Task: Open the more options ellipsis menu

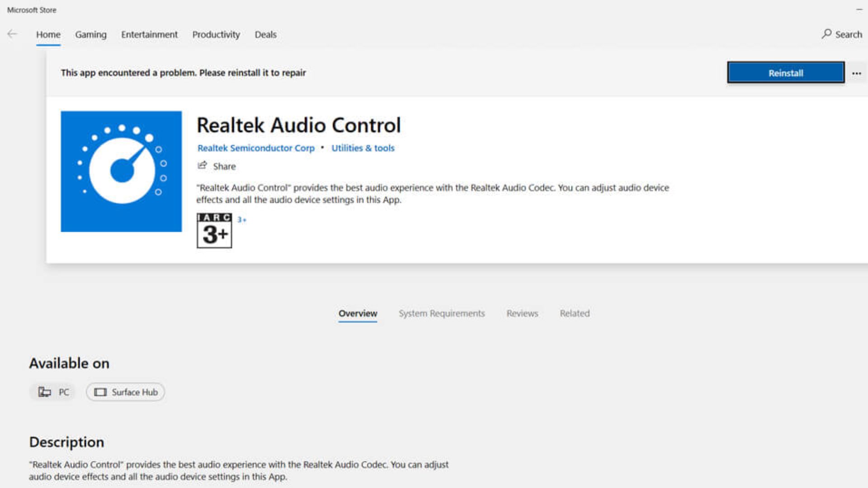Action: click(x=857, y=73)
